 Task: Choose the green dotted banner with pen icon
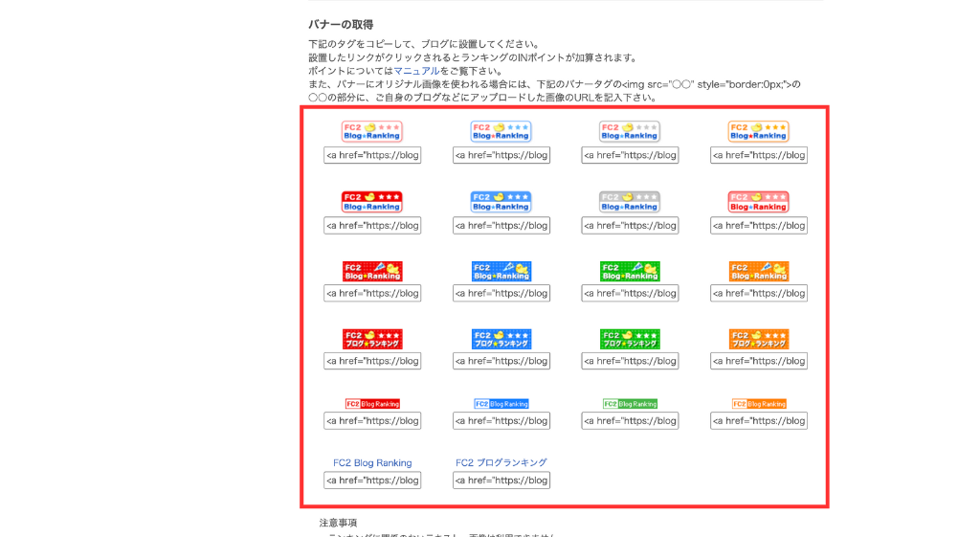coord(630,271)
